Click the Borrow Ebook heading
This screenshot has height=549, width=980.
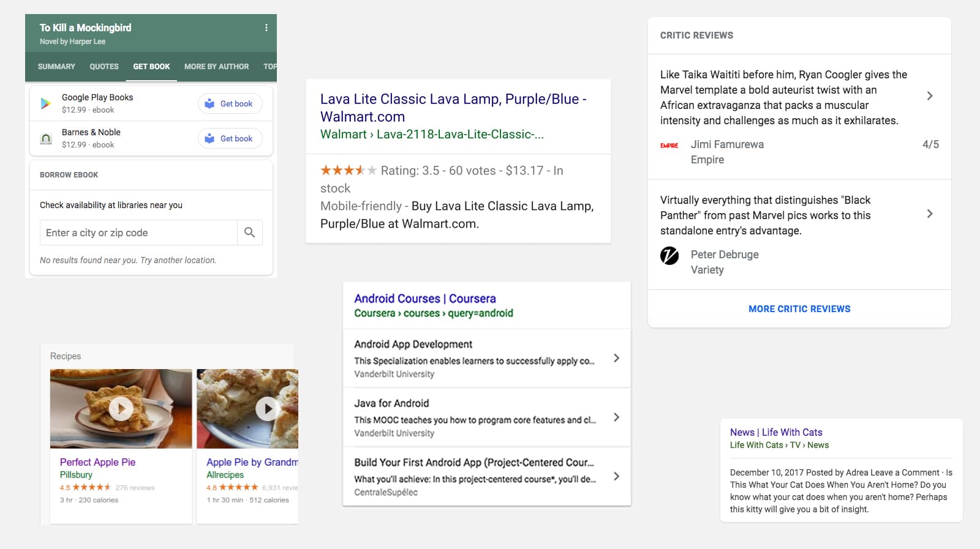tap(69, 175)
